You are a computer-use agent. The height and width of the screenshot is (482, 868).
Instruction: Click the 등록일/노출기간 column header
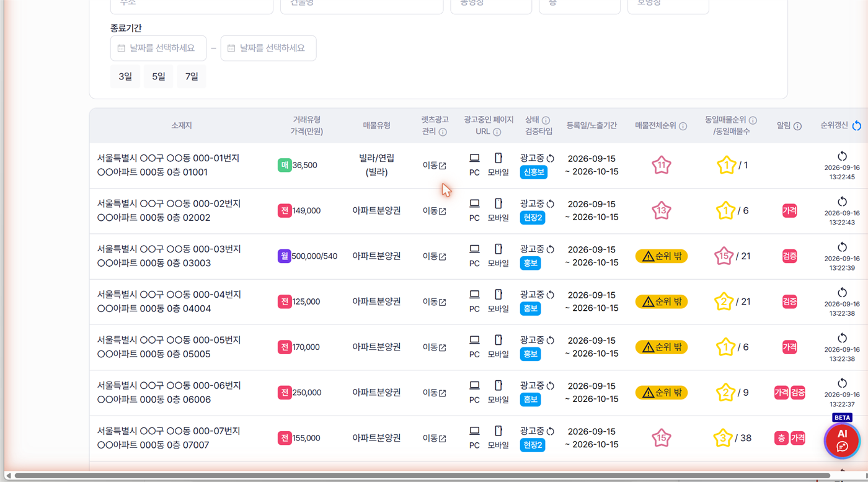(x=591, y=125)
